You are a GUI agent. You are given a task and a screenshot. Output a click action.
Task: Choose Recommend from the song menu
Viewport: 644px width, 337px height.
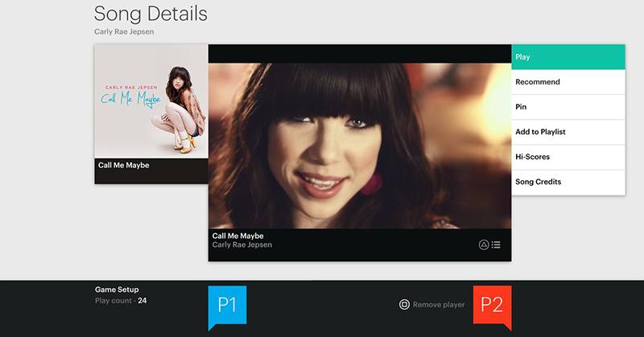568,82
